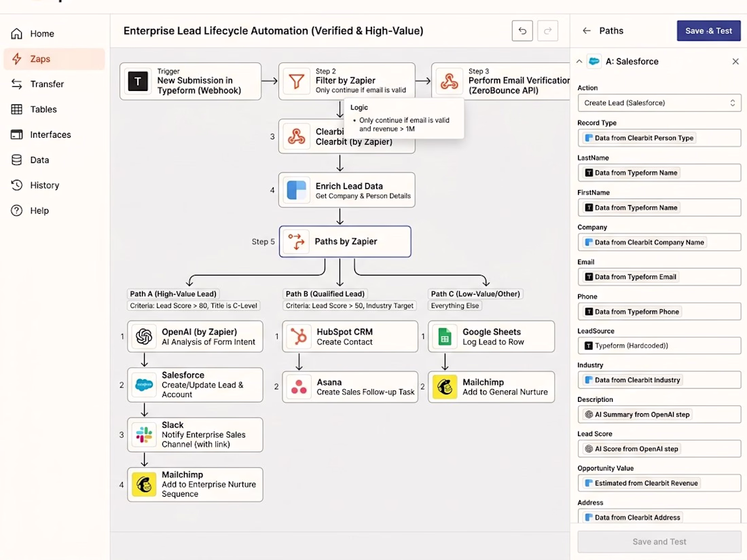Click the Lead Score AI Score field
Viewport: 747px width, 560px height.
pyautogui.click(x=659, y=449)
